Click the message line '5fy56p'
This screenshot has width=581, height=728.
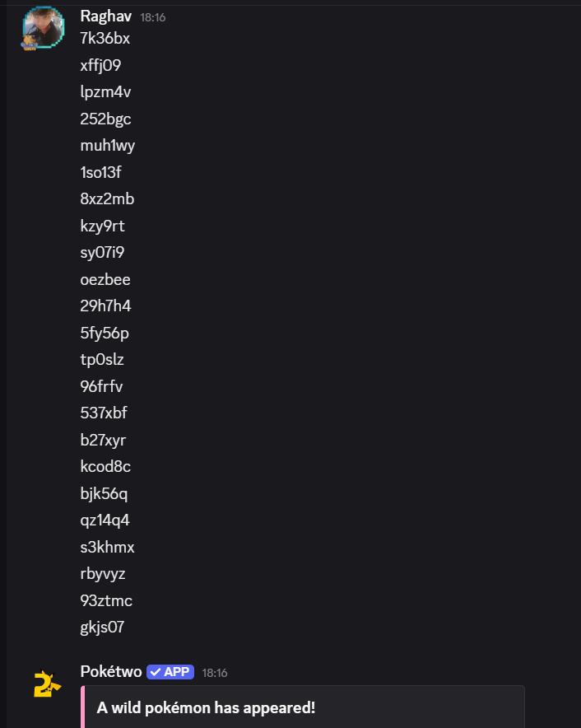point(105,333)
